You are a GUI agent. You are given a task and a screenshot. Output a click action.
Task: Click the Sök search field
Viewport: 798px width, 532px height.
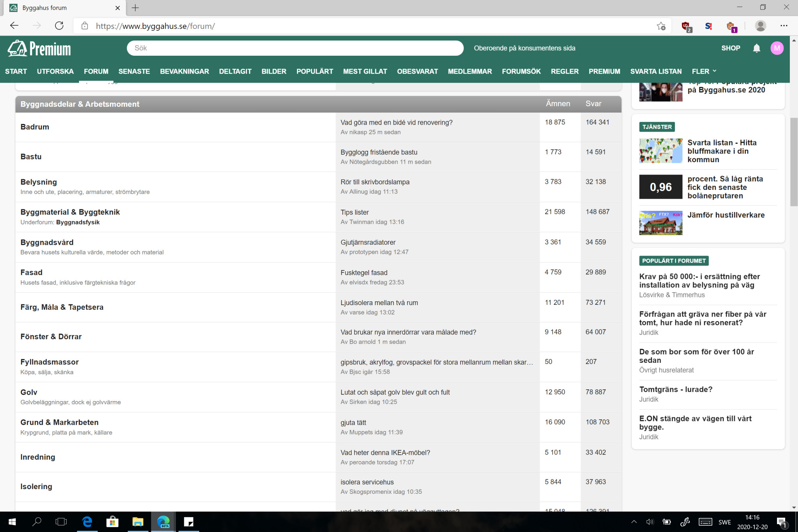pyautogui.click(x=295, y=48)
